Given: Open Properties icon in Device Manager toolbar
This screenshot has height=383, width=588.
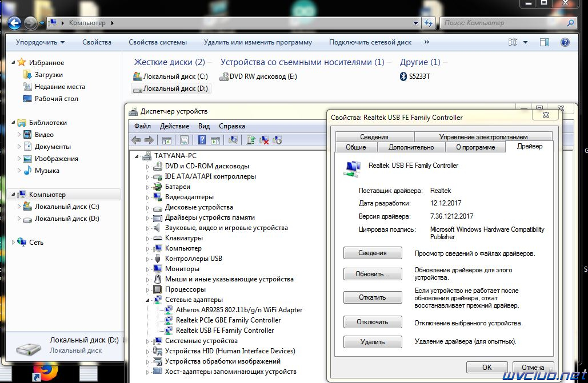Looking at the screenshot, I should (x=184, y=140).
